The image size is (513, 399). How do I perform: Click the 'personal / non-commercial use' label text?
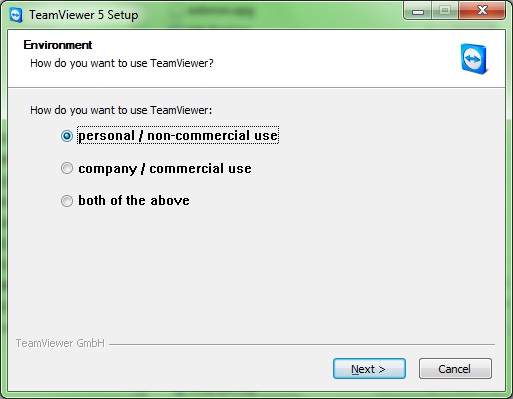tap(178, 136)
